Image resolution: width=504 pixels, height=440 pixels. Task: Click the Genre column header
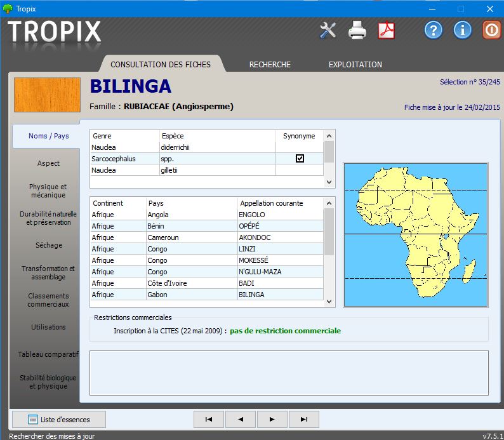[124, 136]
